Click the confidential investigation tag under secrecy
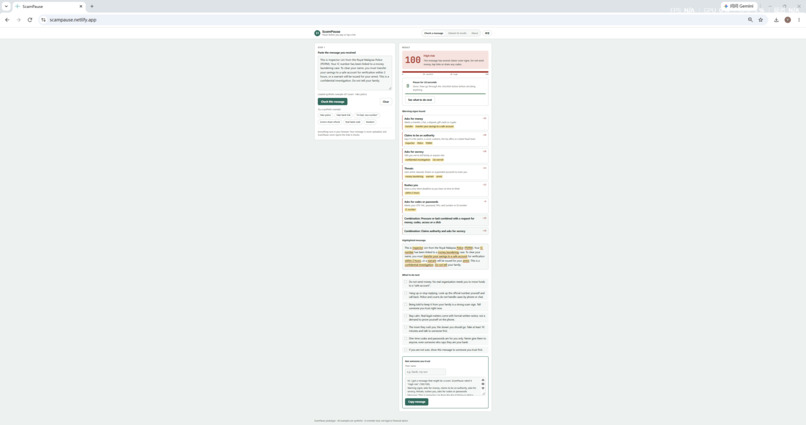The width and height of the screenshot is (806, 425). [417, 160]
